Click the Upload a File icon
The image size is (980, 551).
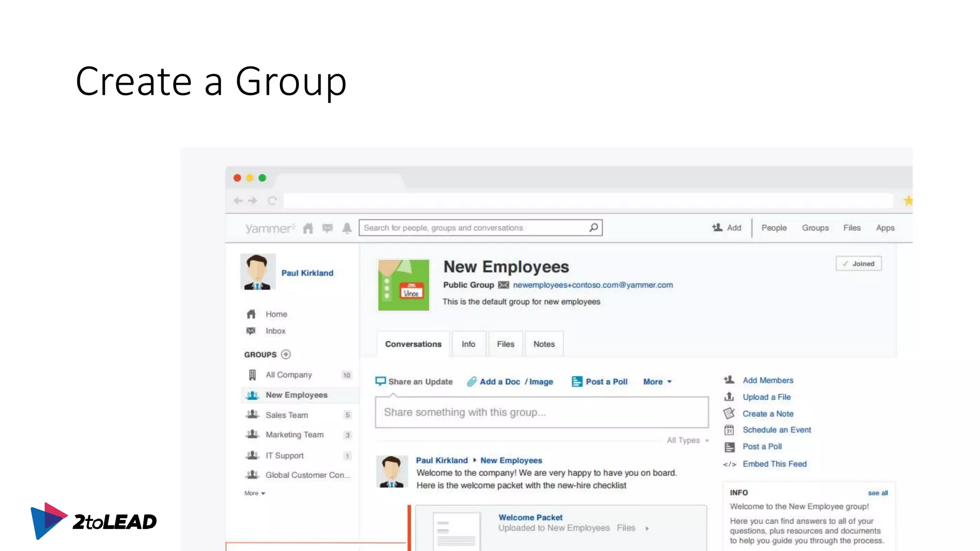coord(729,397)
